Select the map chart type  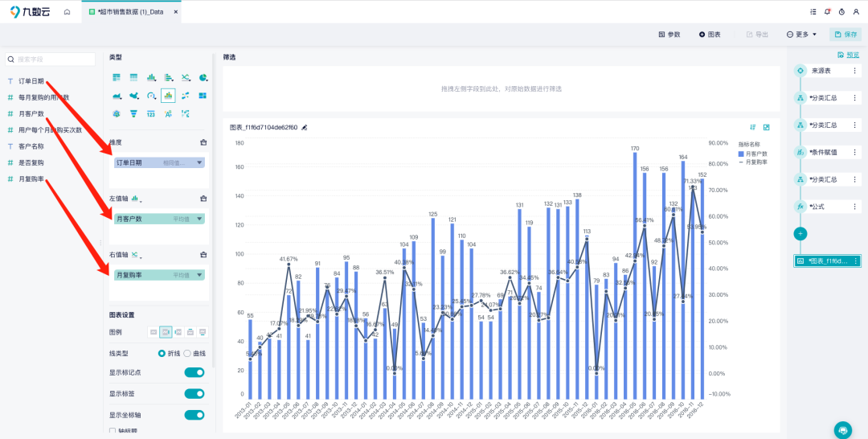[134, 96]
